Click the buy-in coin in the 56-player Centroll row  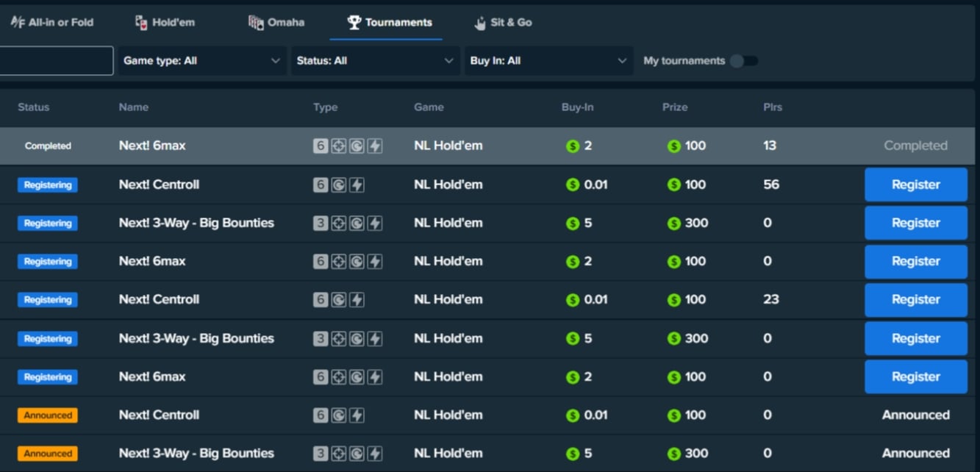click(x=573, y=185)
